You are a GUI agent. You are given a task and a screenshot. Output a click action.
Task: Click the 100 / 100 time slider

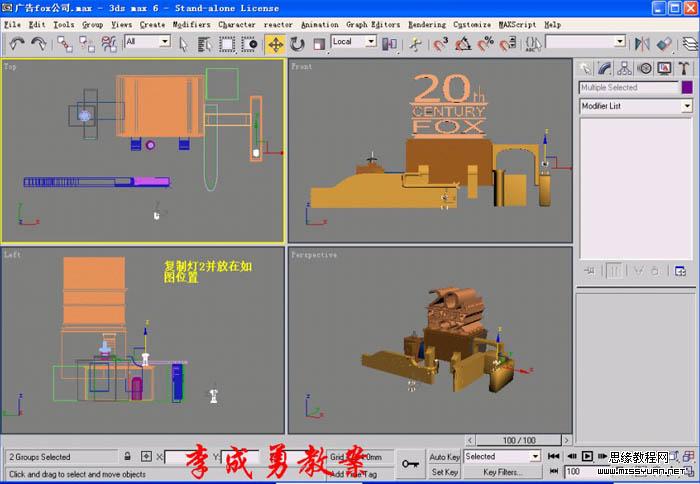tap(518, 440)
